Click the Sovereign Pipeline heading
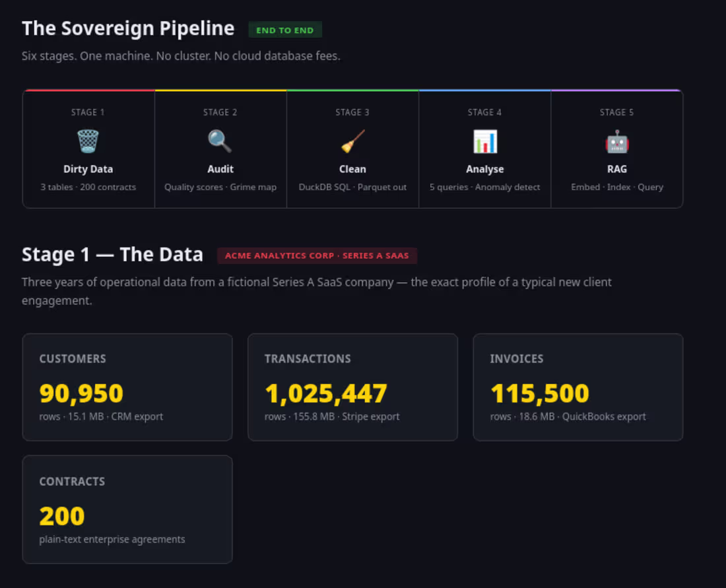The image size is (726, 588). tap(128, 28)
